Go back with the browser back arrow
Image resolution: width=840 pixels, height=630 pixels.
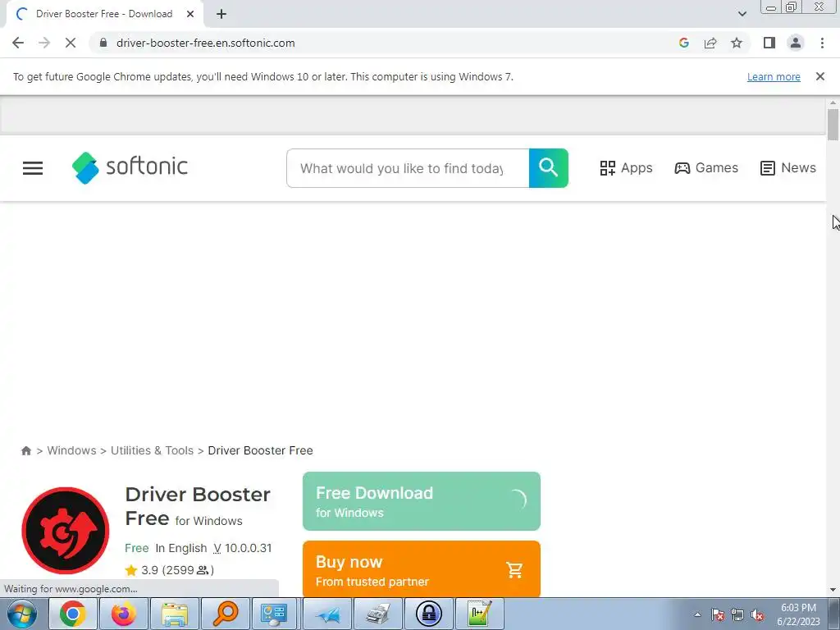[x=18, y=43]
